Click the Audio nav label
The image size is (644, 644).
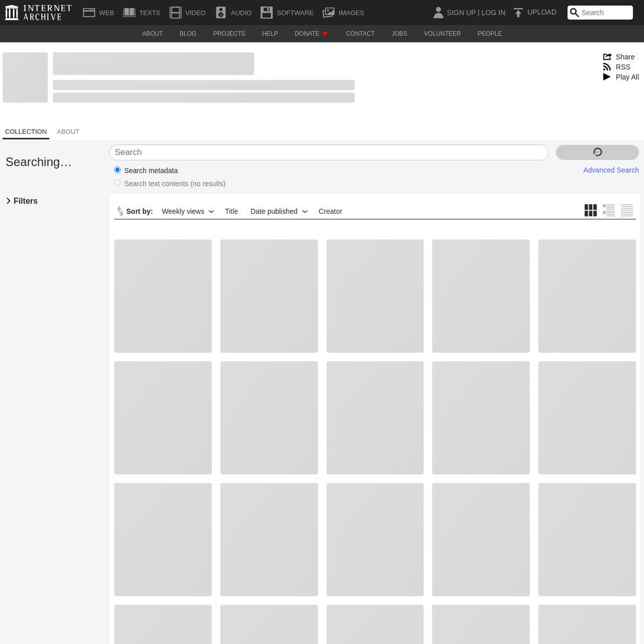click(241, 13)
